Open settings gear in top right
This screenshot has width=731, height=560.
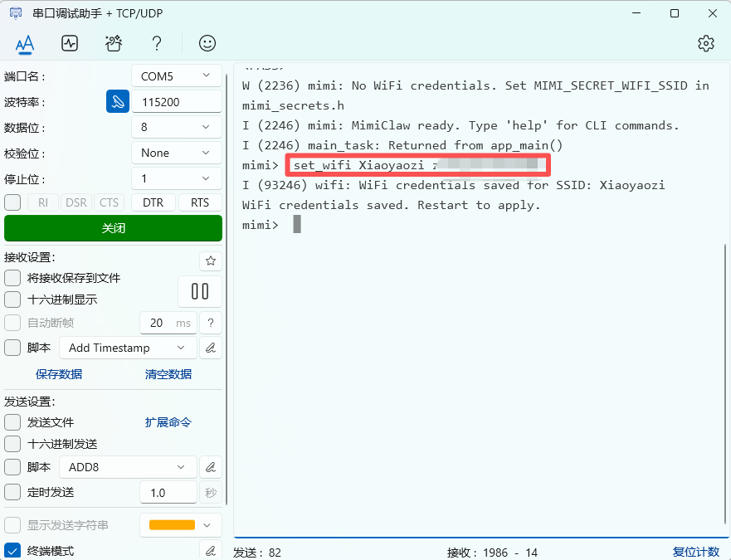coord(706,43)
